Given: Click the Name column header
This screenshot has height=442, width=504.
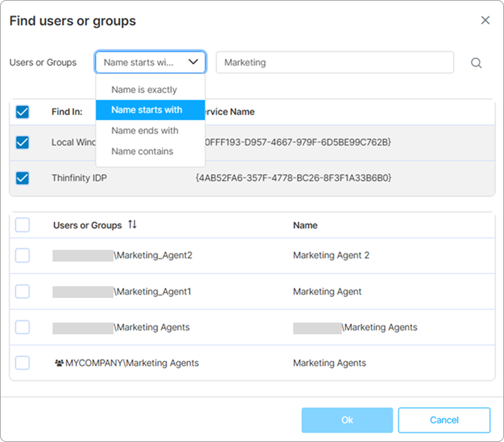Looking at the screenshot, I should pyautogui.click(x=305, y=225).
